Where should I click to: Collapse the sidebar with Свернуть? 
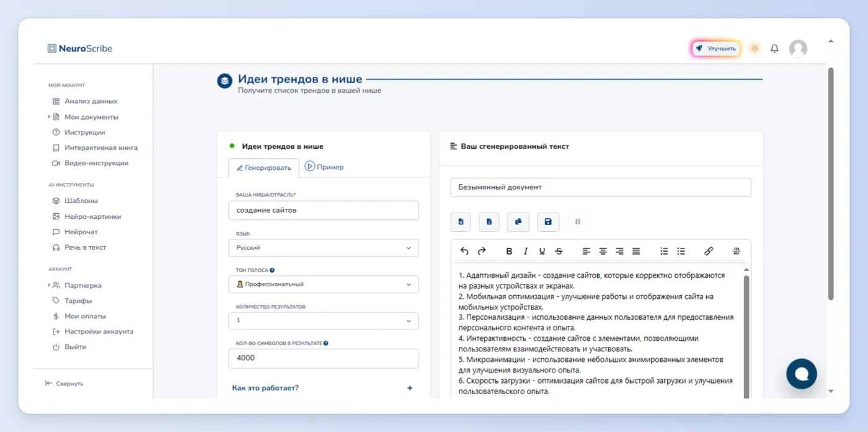[x=64, y=384]
